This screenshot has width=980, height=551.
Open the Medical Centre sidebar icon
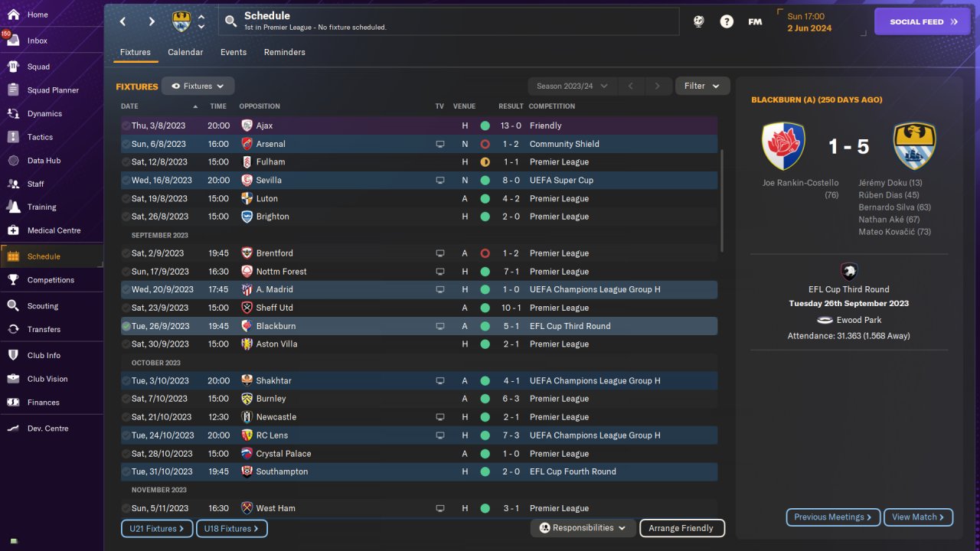tap(13, 230)
